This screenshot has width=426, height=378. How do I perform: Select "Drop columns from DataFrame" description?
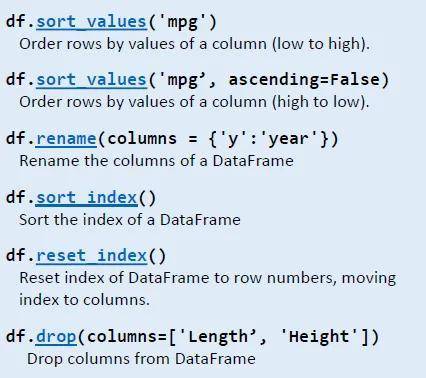141,359
